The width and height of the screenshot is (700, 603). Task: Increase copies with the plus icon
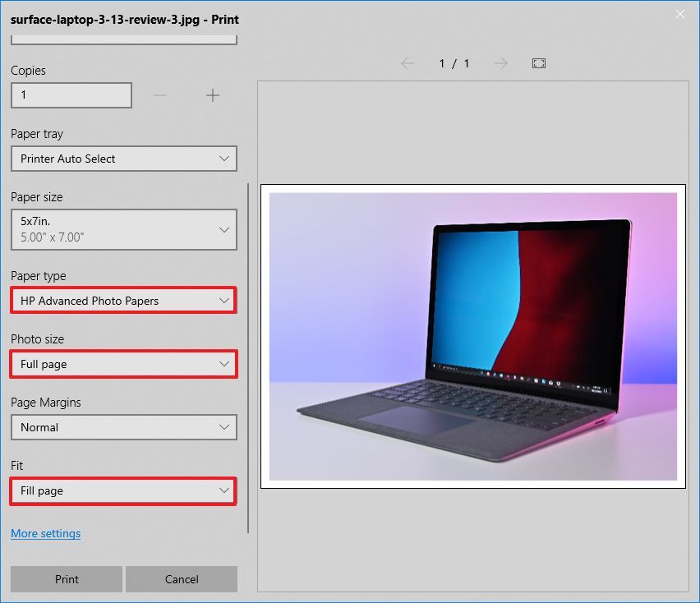coord(213,95)
